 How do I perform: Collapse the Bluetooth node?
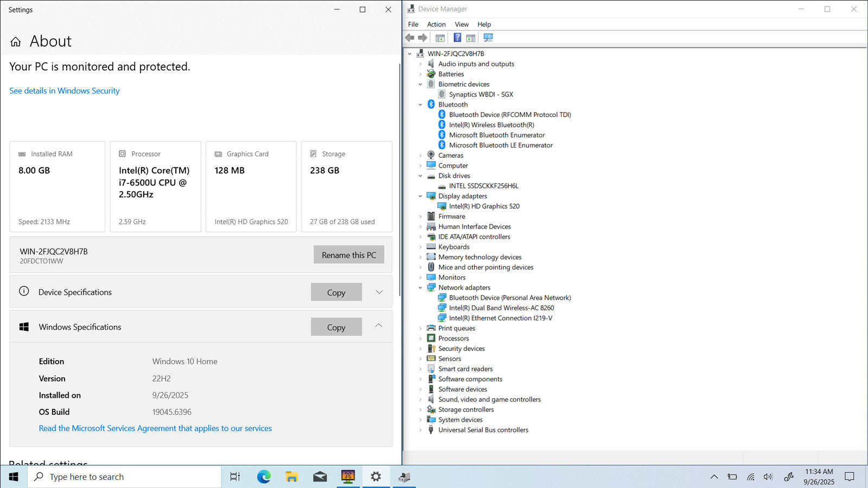[420, 105]
